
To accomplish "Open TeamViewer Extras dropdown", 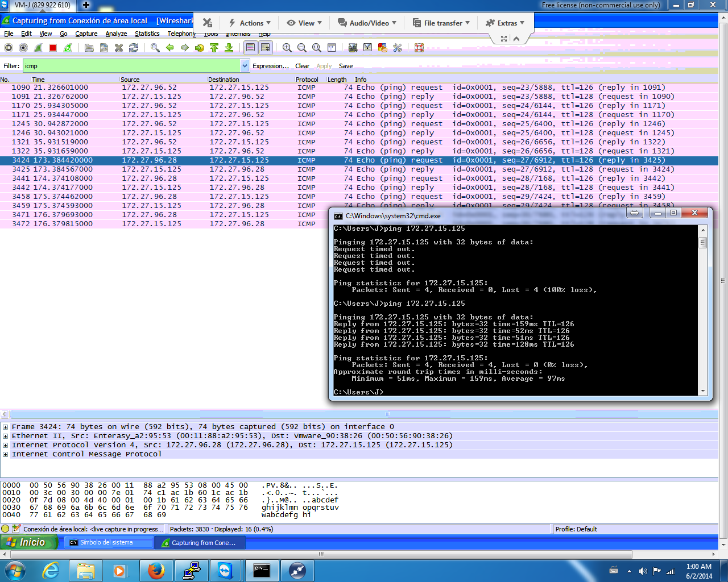I will click(x=504, y=23).
